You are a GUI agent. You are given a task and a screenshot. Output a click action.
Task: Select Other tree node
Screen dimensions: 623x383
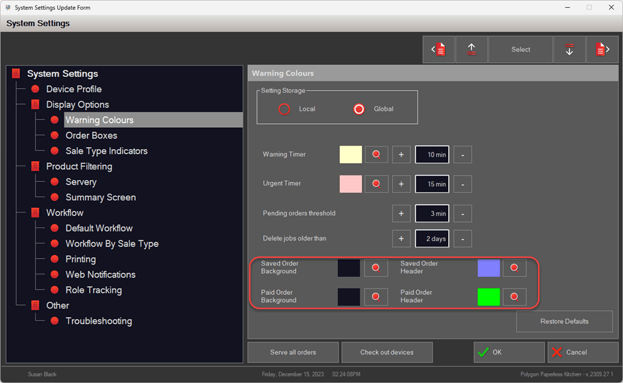(58, 306)
